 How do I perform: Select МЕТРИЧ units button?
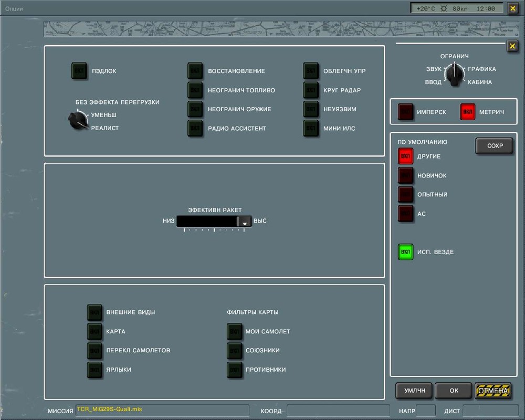click(468, 112)
